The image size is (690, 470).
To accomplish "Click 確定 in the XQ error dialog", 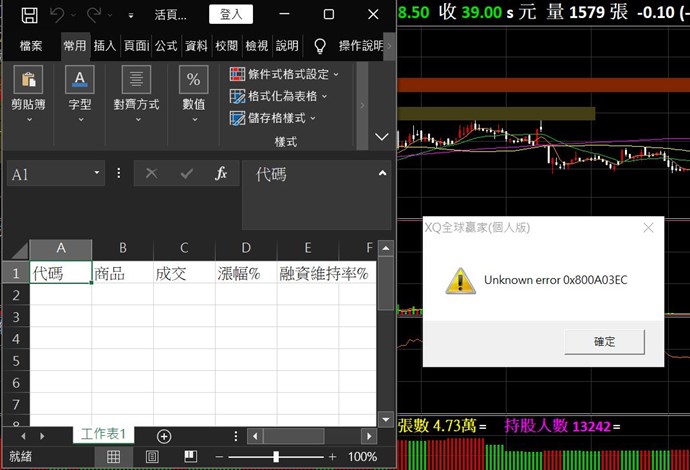I will pyautogui.click(x=604, y=341).
